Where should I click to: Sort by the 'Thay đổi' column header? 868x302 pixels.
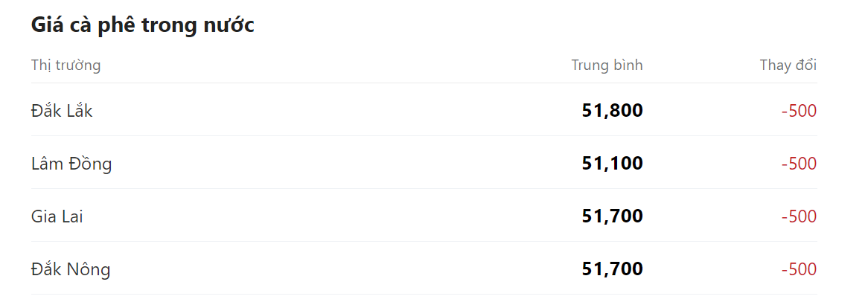(788, 65)
